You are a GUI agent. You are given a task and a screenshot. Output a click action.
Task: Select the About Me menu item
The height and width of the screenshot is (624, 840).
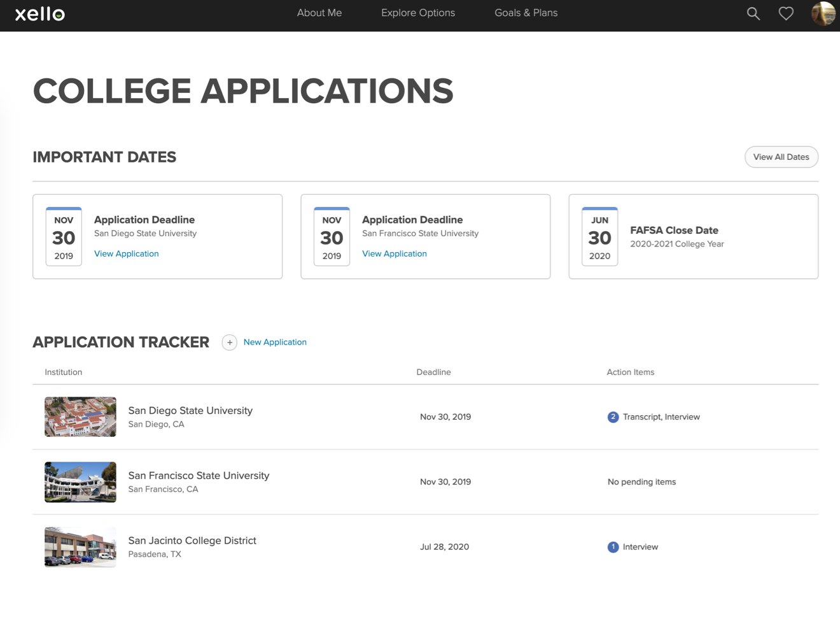tap(319, 13)
